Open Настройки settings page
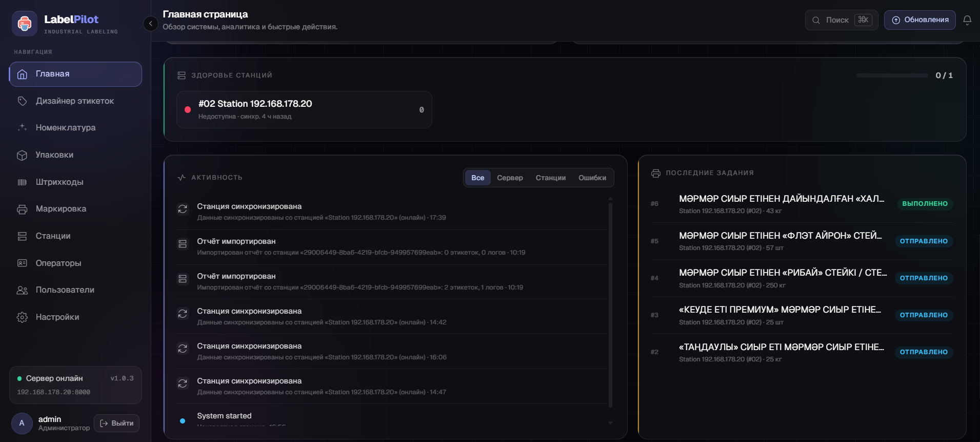 [75, 317]
